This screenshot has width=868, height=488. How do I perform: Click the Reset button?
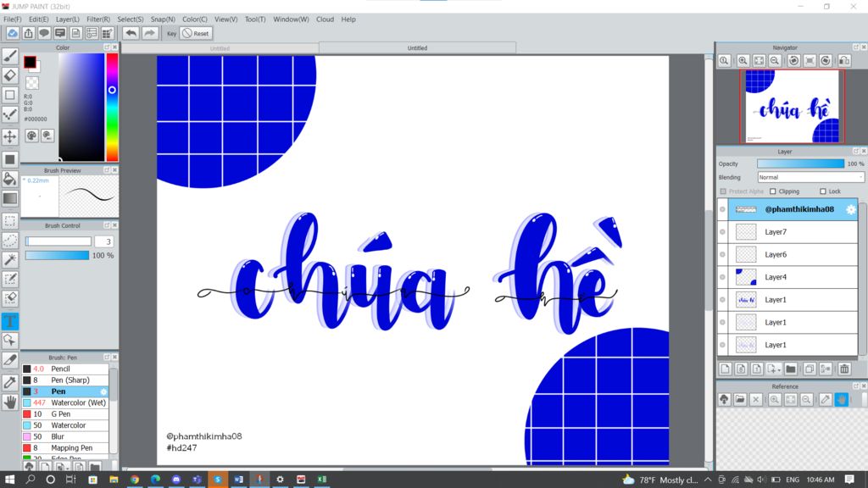(196, 33)
